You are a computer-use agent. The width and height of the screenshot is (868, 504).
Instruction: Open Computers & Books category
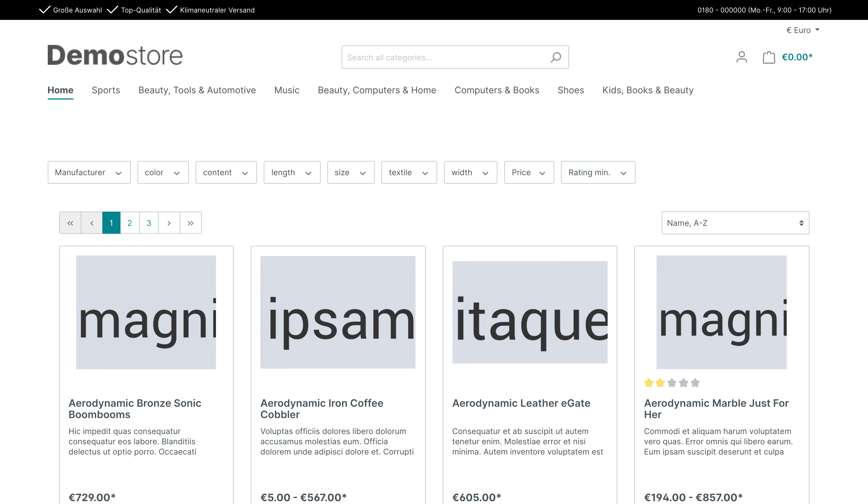tap(497, 90)
